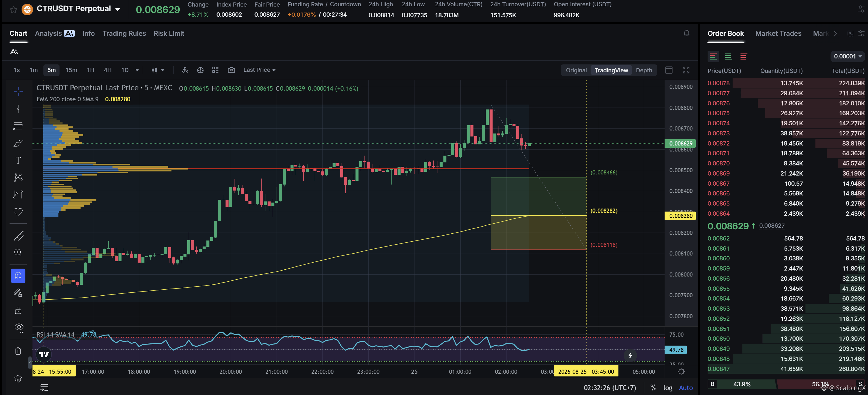This screenshot has height=395, width=868.
Task: Switch to Original chart view
Action: pos(576,70)
